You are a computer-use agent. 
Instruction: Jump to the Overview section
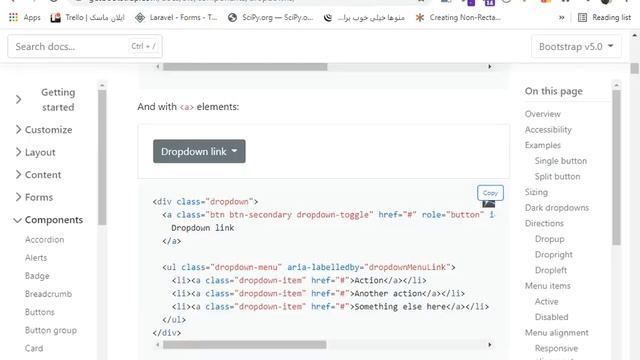[542, 114]
